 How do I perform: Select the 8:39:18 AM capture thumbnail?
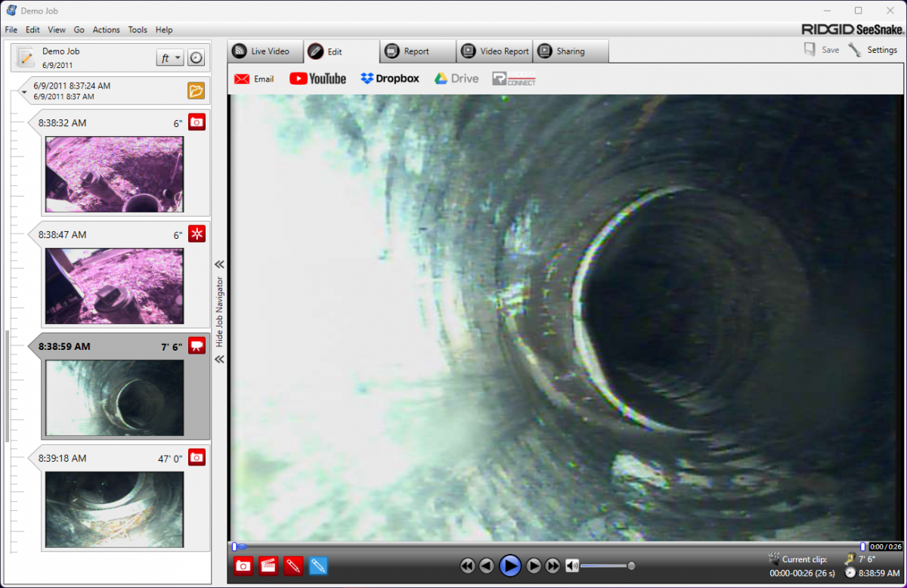[x=113, y=508]
